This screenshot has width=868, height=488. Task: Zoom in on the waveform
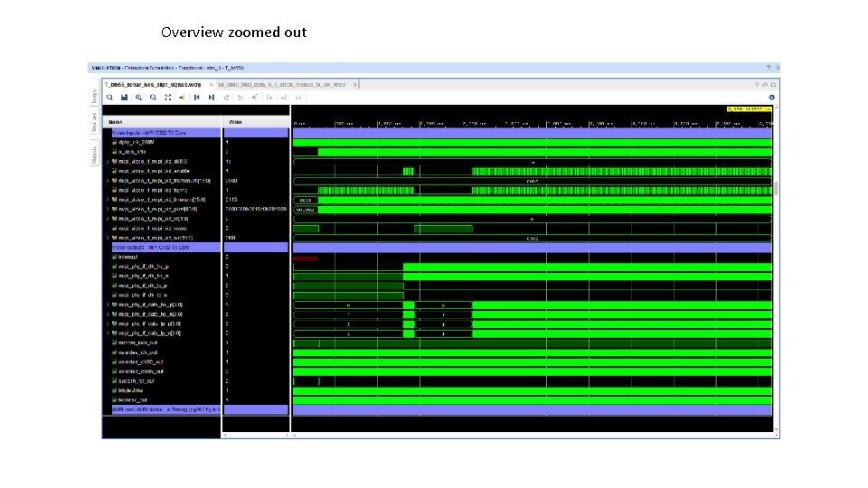138,98
